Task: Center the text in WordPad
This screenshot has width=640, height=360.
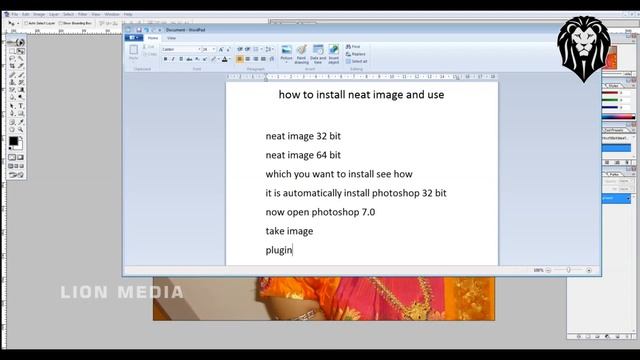Action: pos(248,59)
